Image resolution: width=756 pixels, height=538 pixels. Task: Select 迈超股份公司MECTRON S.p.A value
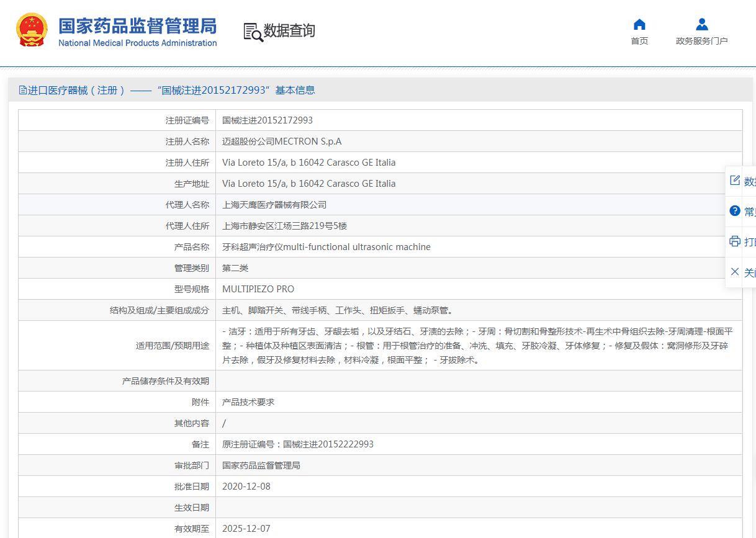tap(282, 141)
